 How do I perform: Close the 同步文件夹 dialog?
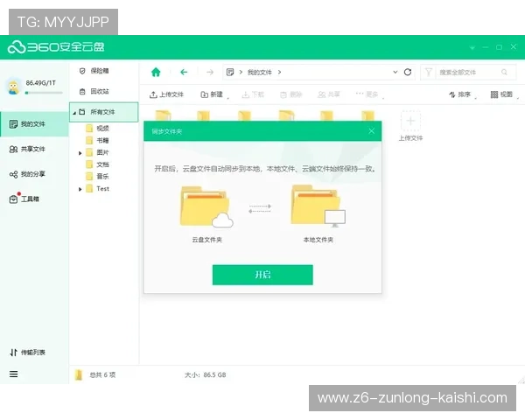point(372,131)
